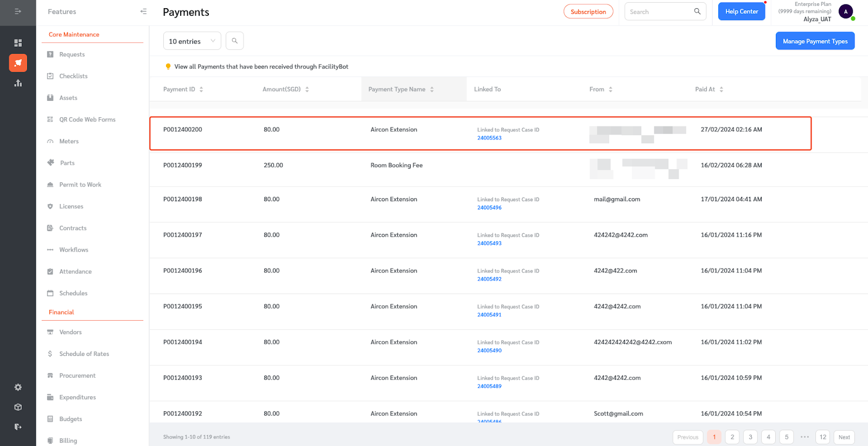
Task: Click the Contracts document icon
Action: pyautogui.click(x=50, y=228)
